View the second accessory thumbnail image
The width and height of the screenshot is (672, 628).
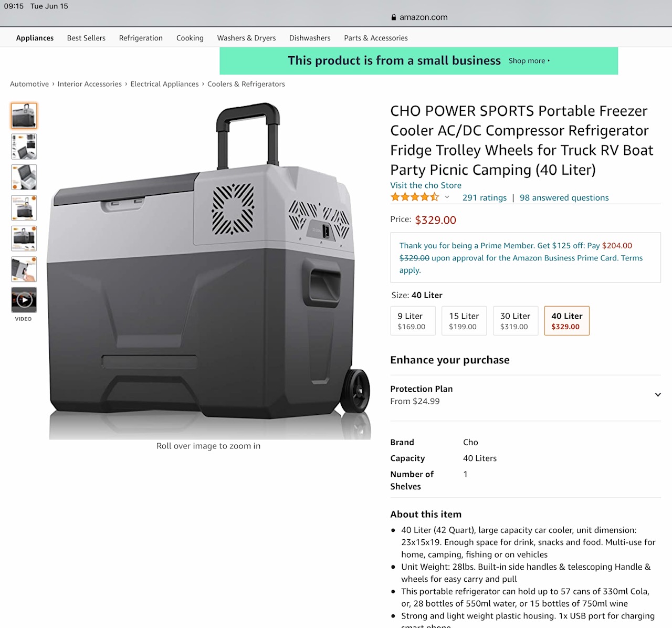24,146
